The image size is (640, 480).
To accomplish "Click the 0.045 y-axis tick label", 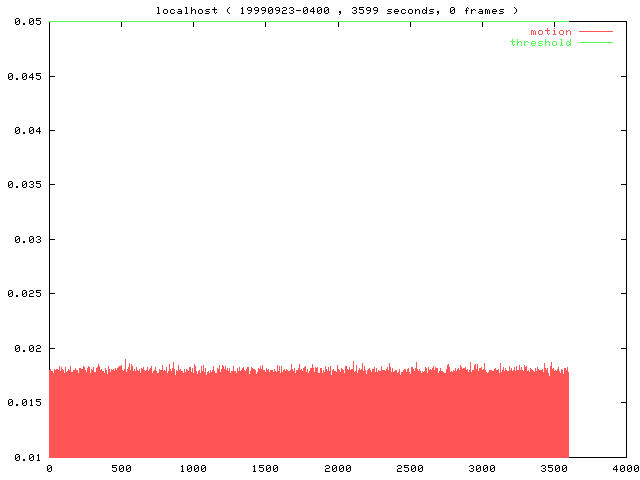I will 23,76.
